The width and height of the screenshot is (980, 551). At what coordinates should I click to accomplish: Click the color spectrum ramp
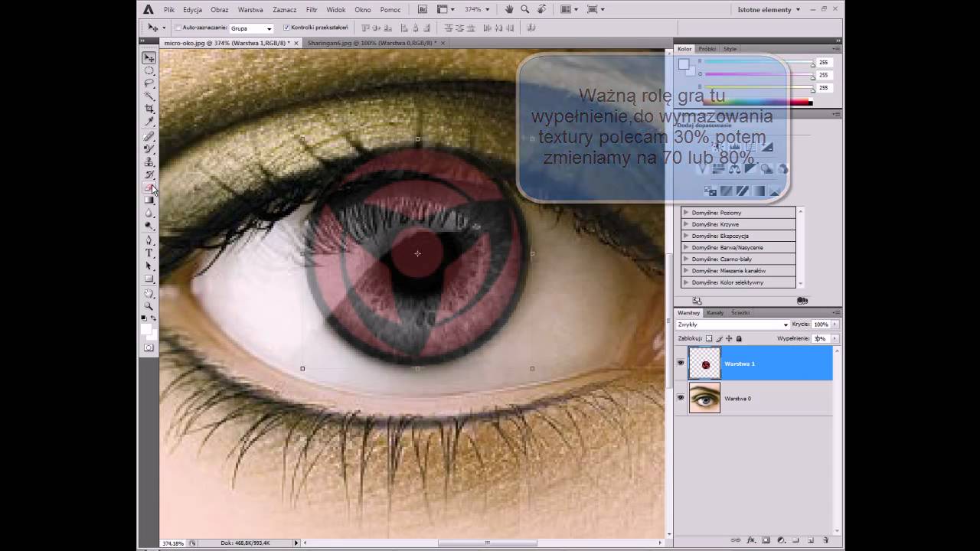pos(756,102)
